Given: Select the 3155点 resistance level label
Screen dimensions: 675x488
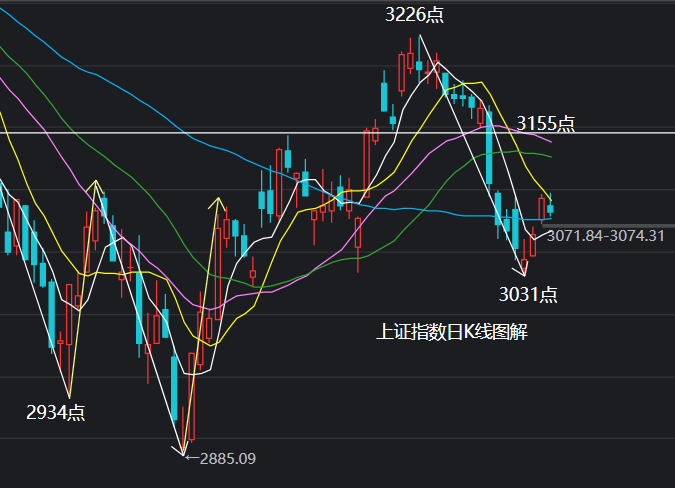Looking at the screenshot, I should pos(545,124).
